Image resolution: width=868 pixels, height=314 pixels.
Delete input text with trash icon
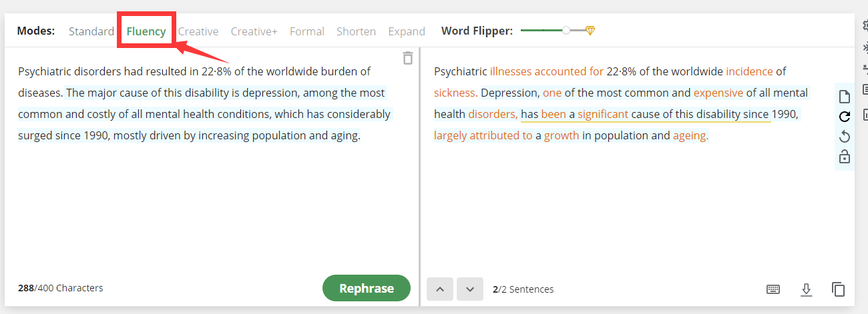pos(408,58)
